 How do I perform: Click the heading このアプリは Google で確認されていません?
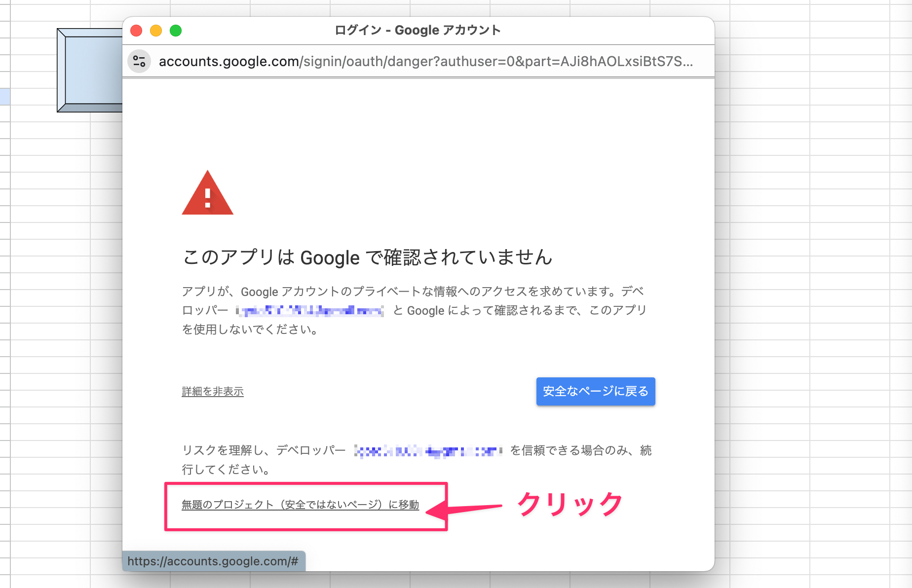367,257
